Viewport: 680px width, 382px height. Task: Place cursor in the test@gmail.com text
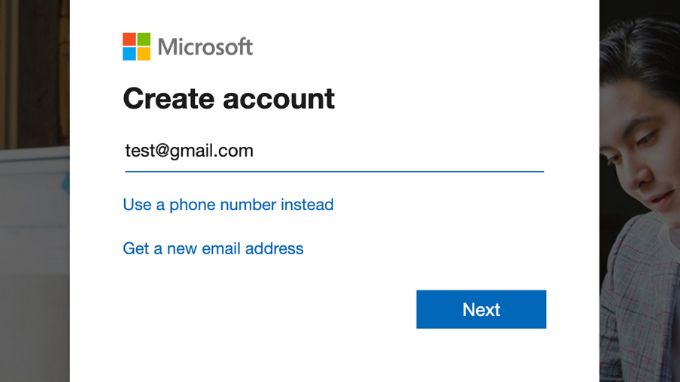click(189, 151)
